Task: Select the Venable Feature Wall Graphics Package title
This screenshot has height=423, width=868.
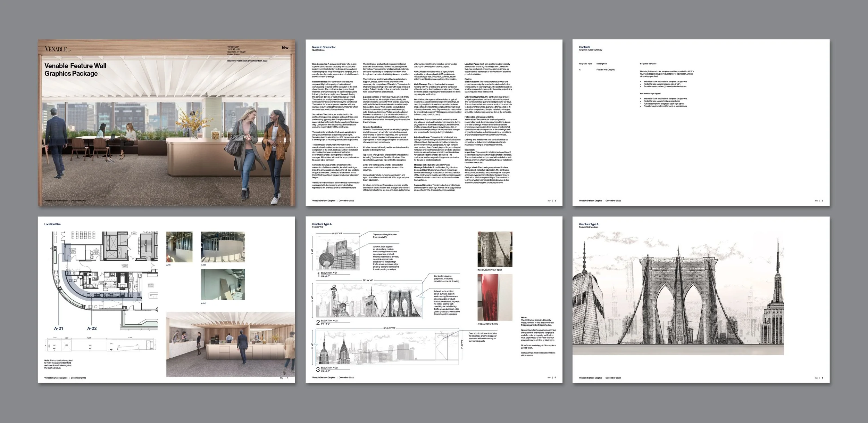Action: 75,70
